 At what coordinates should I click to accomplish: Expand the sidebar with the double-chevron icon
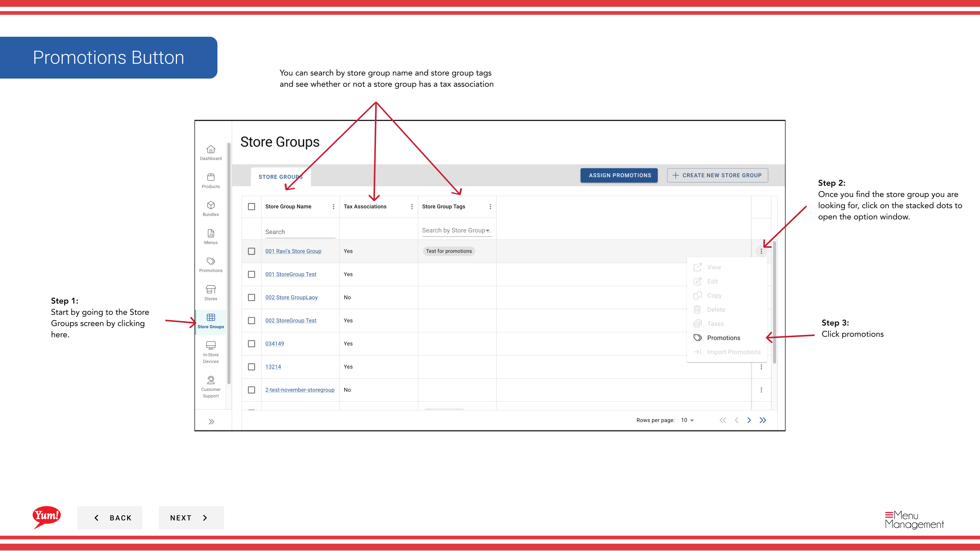click(211, 421)
